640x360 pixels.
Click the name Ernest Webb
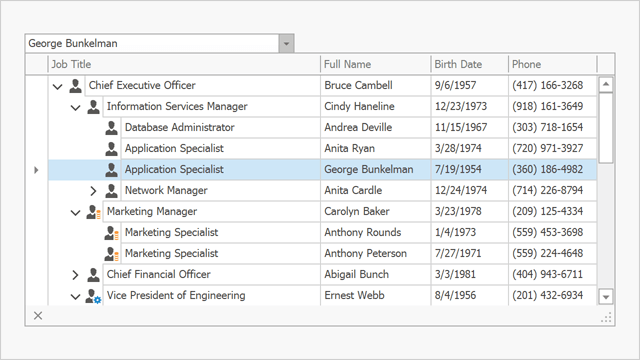point(354,296)
